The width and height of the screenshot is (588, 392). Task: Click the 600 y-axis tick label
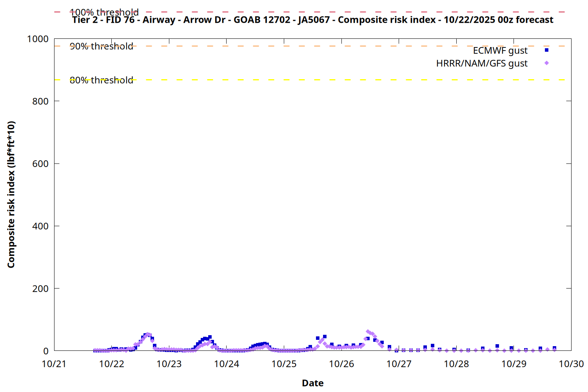pyautogui.click(x=40, y=164)
